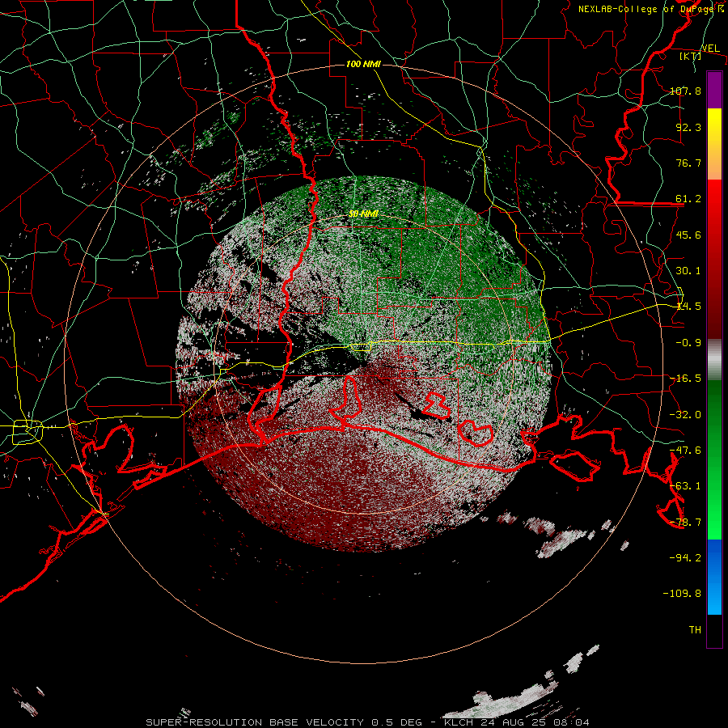728x728 pixels.
Task: Click the TH legend label
Action: click(695, 630)
